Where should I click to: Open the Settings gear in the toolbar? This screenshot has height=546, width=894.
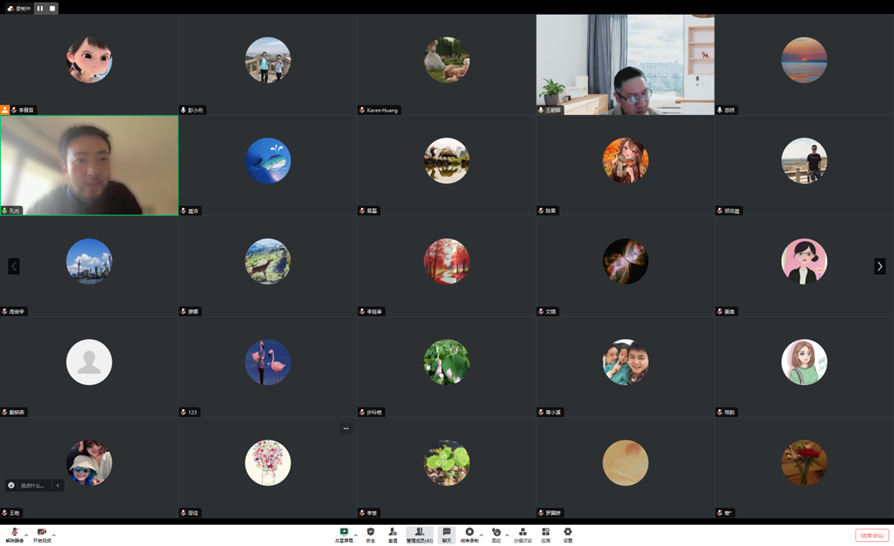click(568, 534)
